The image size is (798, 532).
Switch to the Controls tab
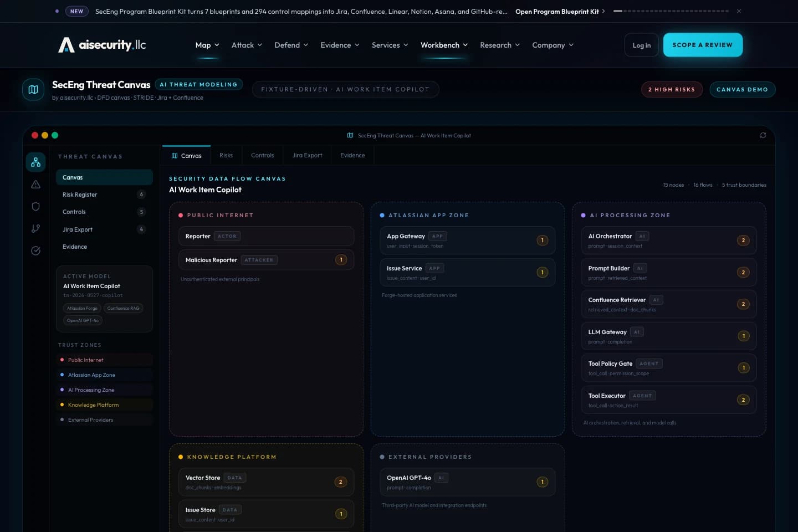coord(262,156)
